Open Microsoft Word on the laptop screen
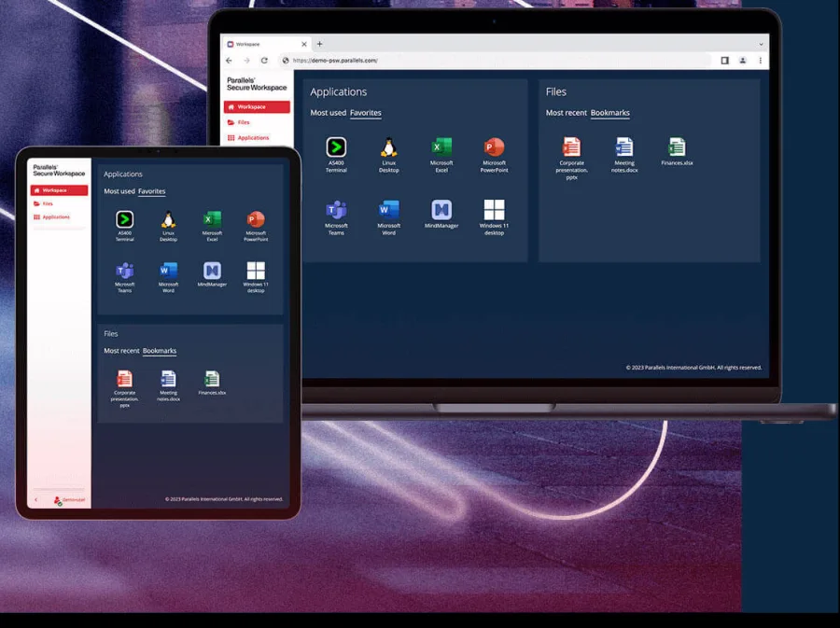This screenshot has height=628, width=840. 388,217
